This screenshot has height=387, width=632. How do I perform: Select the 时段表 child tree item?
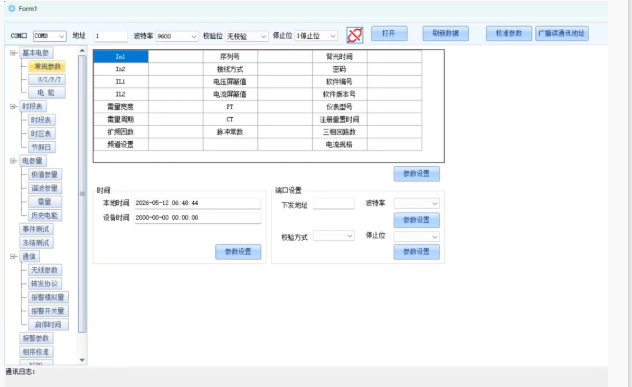42,120
